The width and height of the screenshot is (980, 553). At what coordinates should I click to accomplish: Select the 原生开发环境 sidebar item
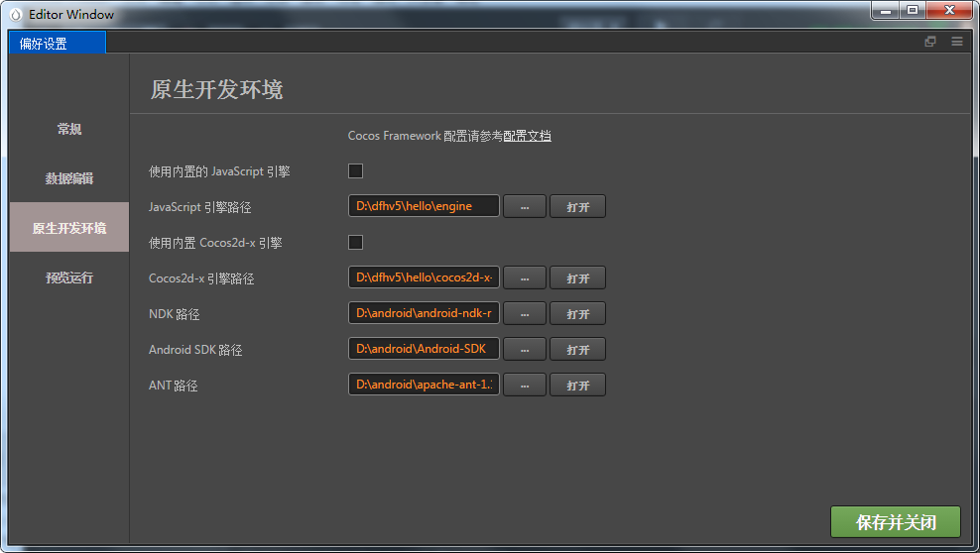tap(69, 227)
